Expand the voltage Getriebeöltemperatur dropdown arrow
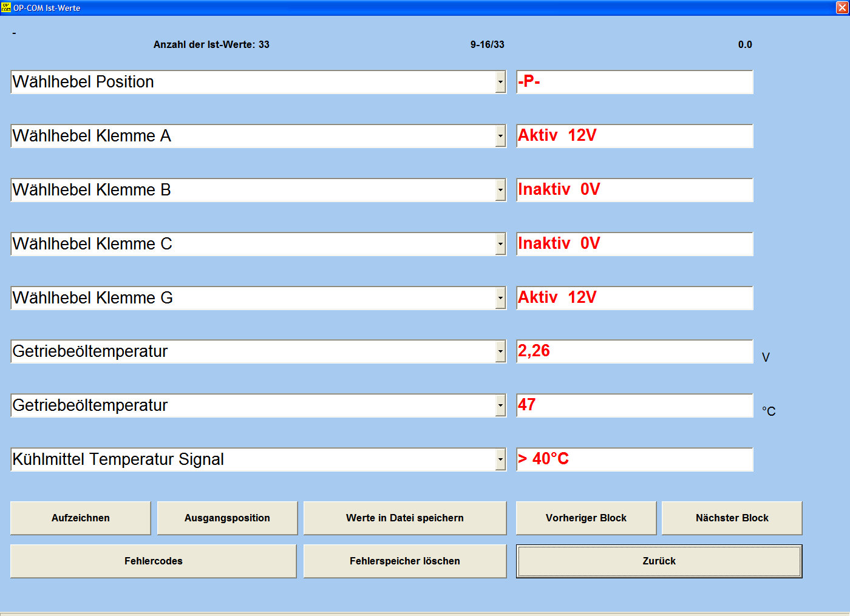The height and width of the screenshot is (616, 850). coord(500,351)
